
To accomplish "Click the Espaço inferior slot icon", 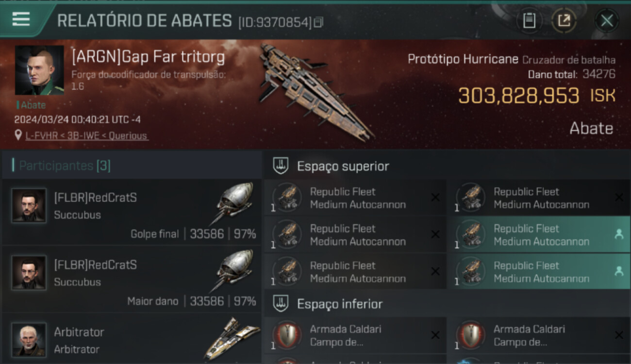I will [x=281, y=304].
